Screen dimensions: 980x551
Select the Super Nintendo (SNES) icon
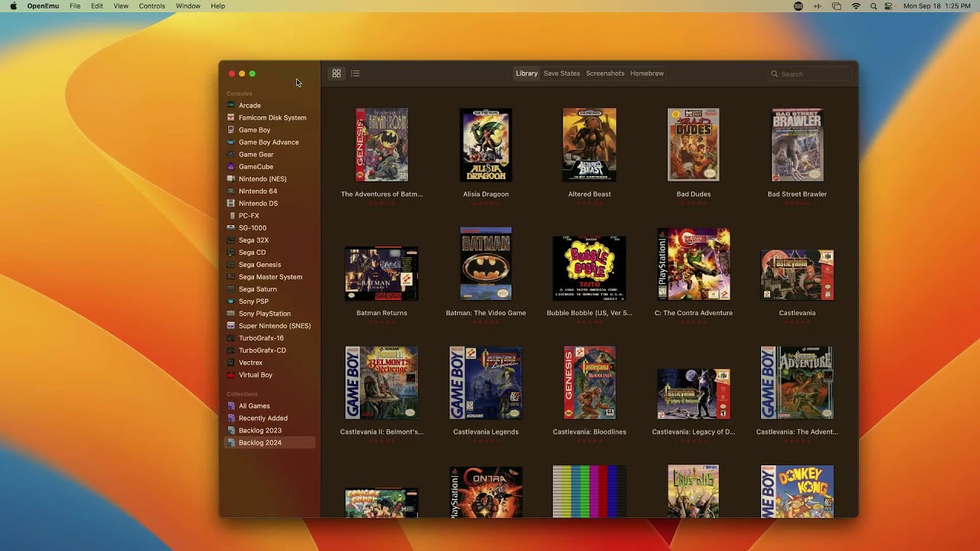(x=231, y=326)
